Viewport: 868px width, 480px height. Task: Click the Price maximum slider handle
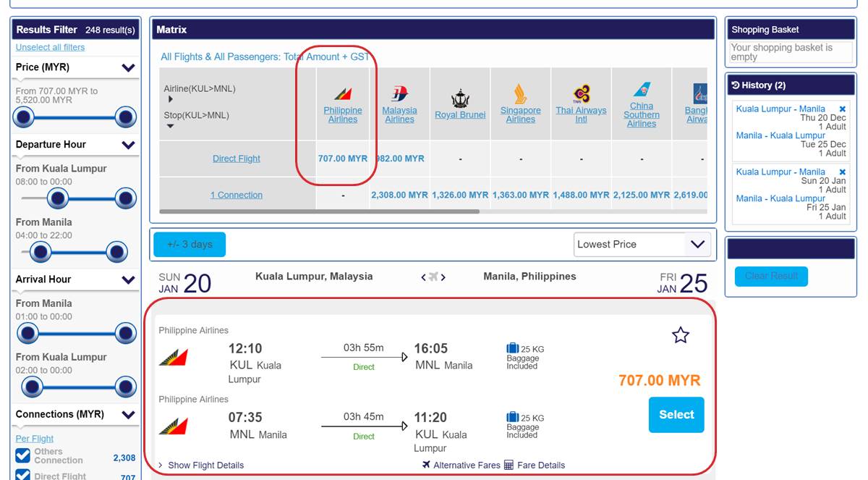[x=126, y=117]
